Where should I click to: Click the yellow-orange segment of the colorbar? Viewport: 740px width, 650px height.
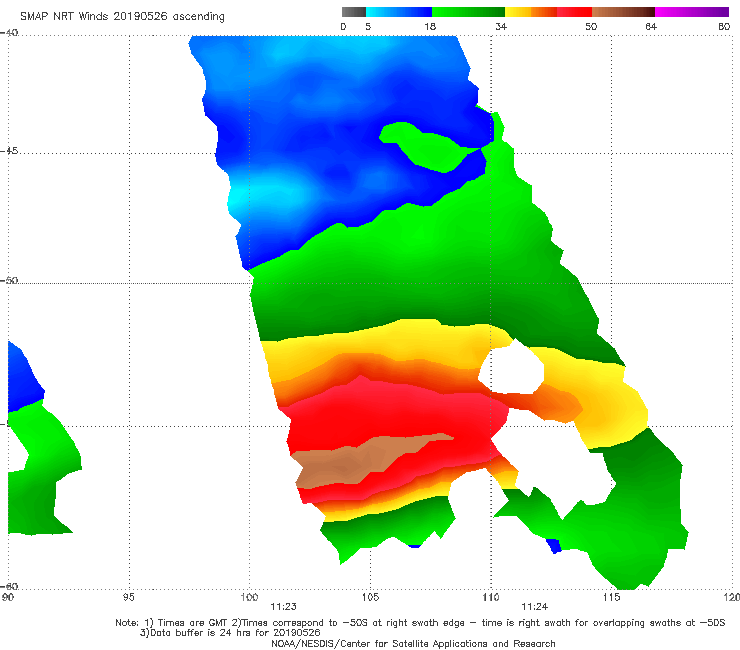[x=531, y=12]
